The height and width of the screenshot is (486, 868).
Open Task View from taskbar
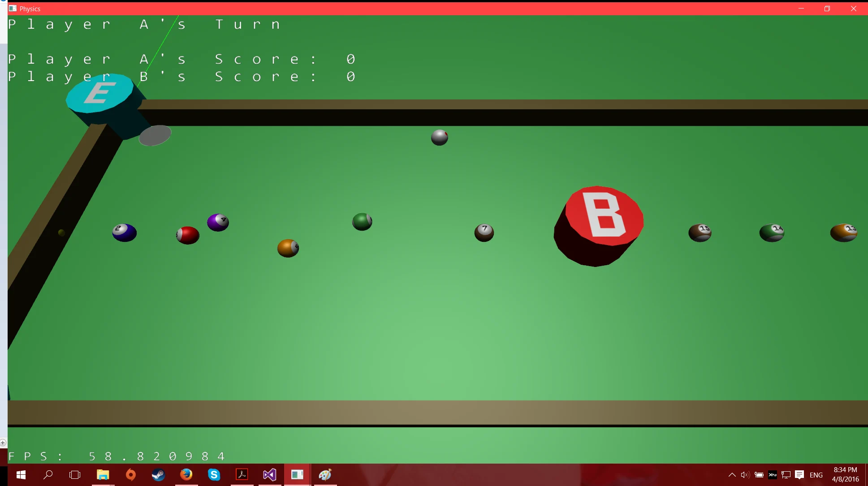pos(75,475)
